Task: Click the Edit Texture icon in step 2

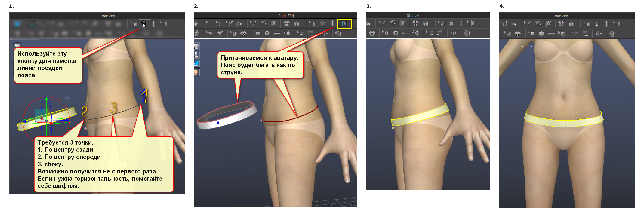Action: [x=233, y=33]
